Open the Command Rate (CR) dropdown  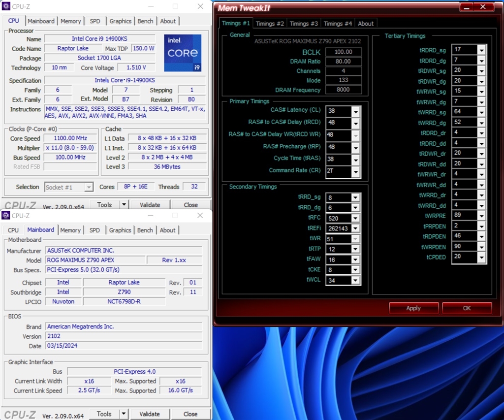[x=356, y=171]
